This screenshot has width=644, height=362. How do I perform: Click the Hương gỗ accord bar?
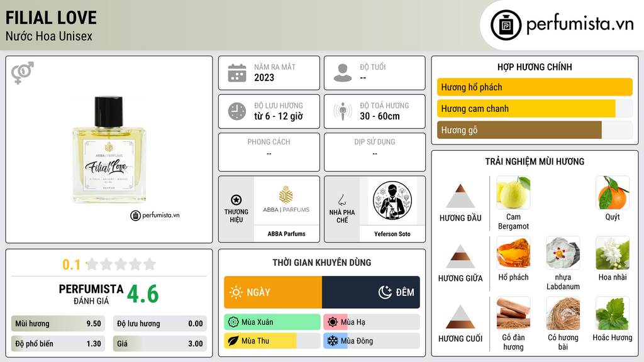pos(535,129)
